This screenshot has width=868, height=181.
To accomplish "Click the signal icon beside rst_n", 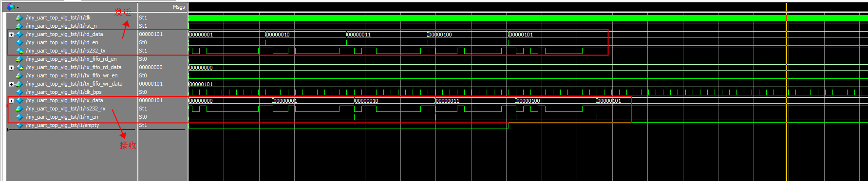I will 19,26.
